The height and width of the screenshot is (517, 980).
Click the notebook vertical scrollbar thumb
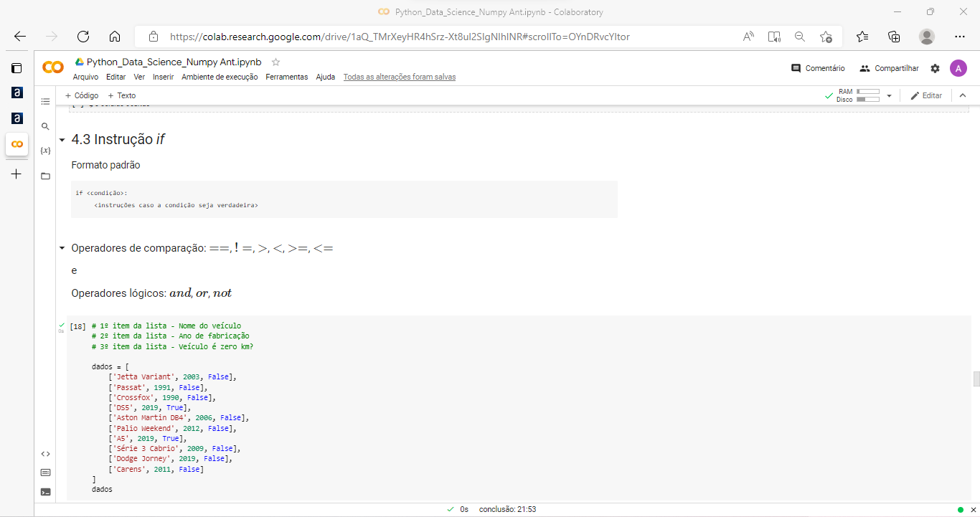(x=976, y=379)
